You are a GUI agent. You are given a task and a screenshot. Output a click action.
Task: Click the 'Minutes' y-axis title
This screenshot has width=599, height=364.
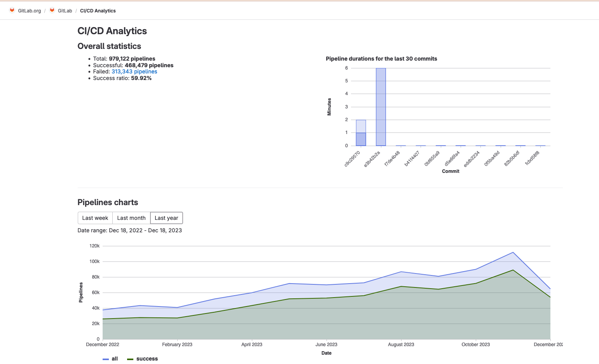[329, 107]
